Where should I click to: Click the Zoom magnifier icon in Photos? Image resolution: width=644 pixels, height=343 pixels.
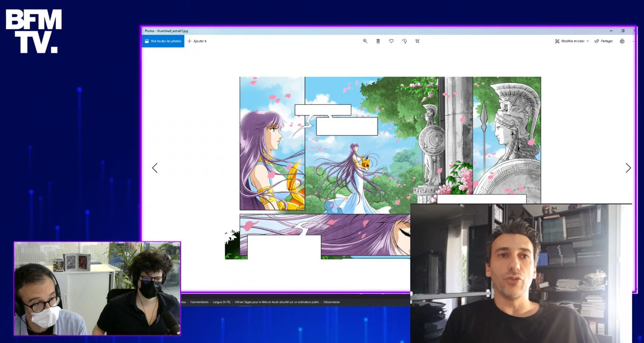click(x=365, y=41)
